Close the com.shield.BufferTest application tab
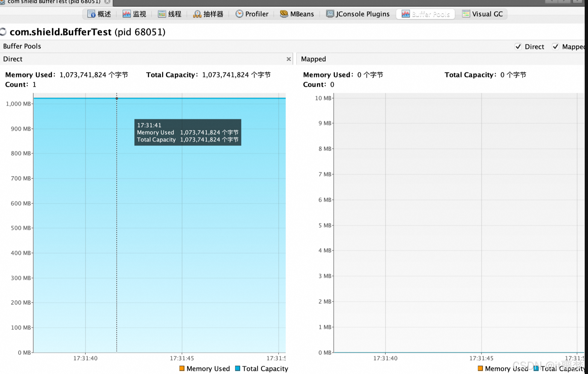This screenshot has width=588, height=374. tap(107, 2)
